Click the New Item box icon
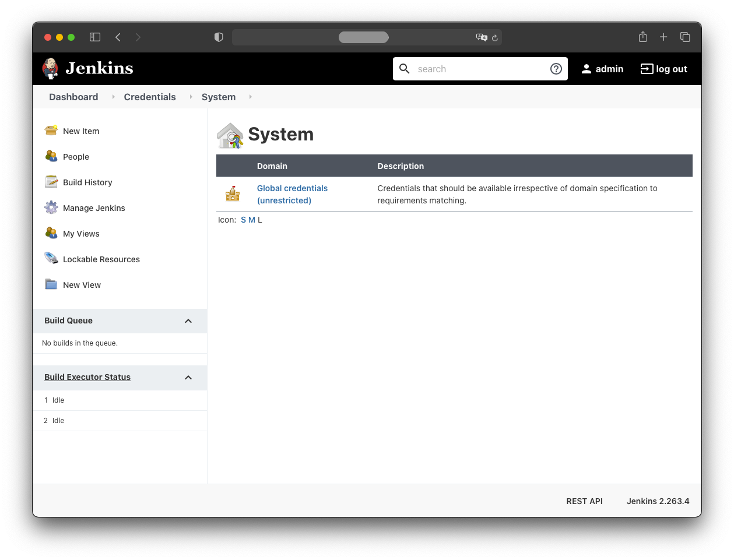Screen dimensions: 734x560 tap(51, 131)
